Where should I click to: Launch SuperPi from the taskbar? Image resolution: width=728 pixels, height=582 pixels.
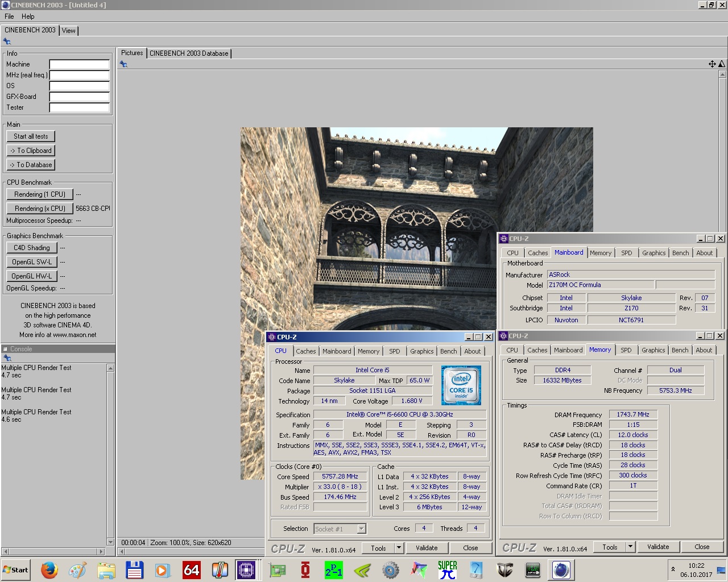448,569
